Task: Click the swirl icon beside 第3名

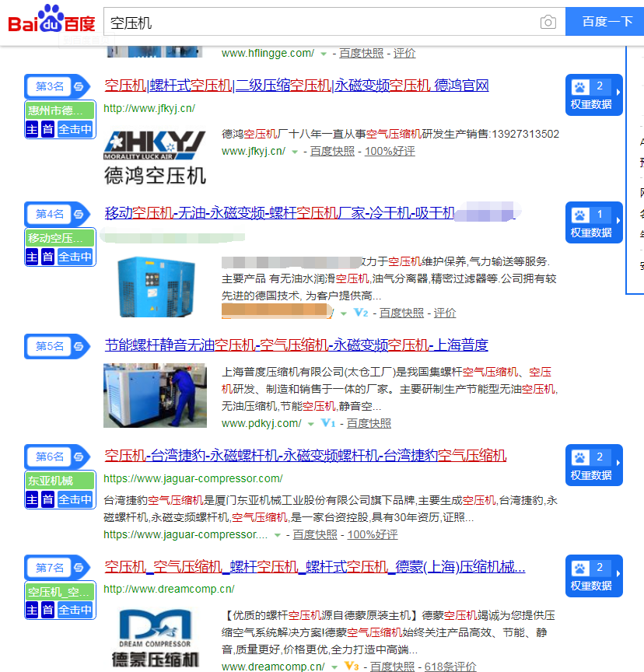Action: click(x=79, y=86)
